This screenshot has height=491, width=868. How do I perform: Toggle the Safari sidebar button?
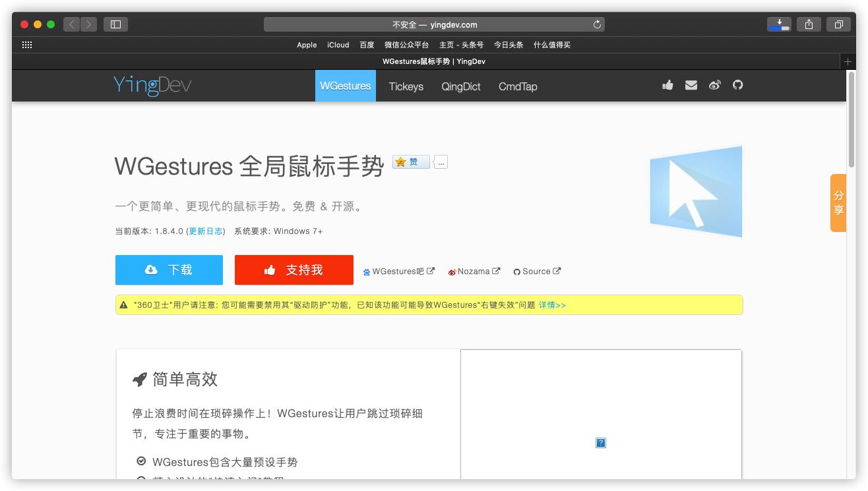115,24
